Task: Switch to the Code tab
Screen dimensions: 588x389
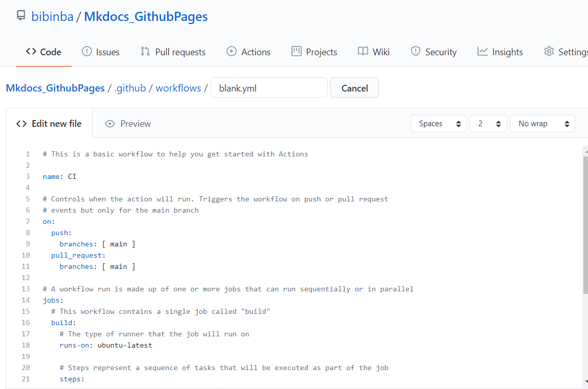Action: point(43,52)
